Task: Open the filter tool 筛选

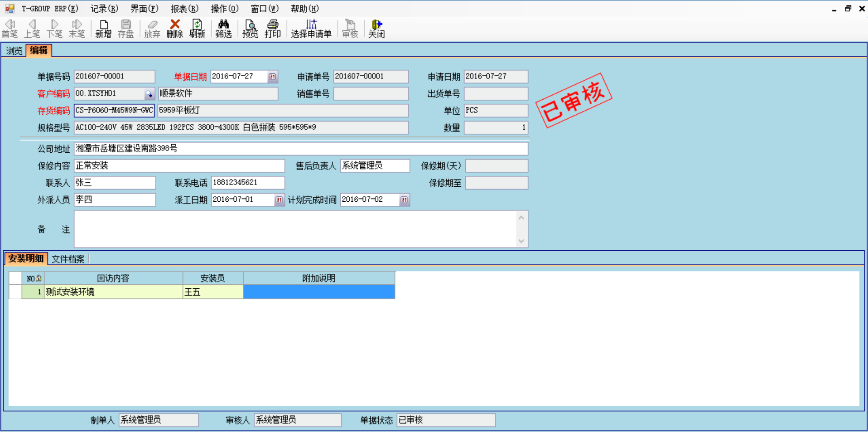Action: pyautogui.click(x=223, y=29)
